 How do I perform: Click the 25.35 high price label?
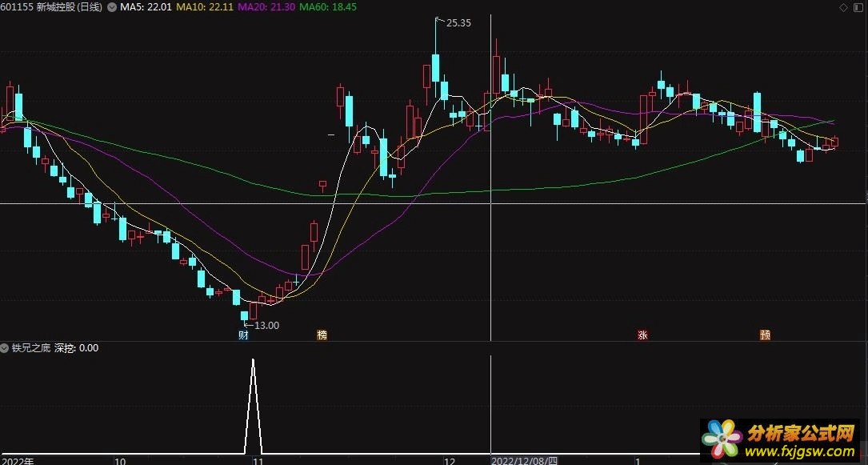coord(458,23)
